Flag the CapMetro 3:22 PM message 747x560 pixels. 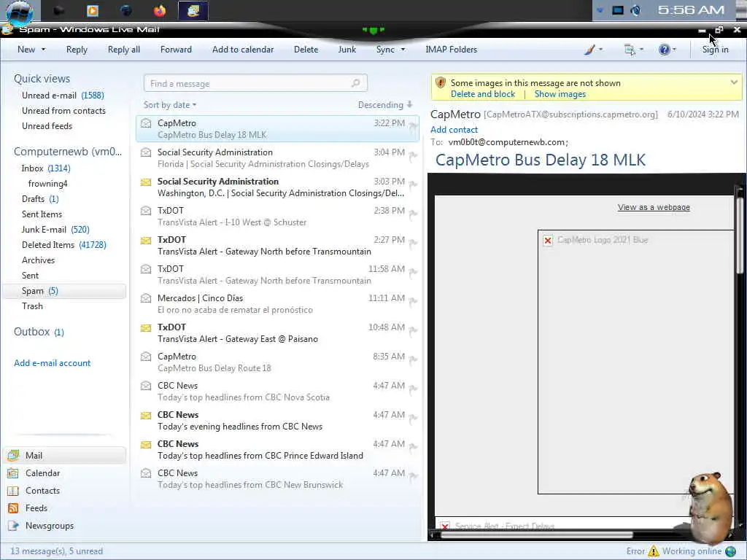pos(413,126)
